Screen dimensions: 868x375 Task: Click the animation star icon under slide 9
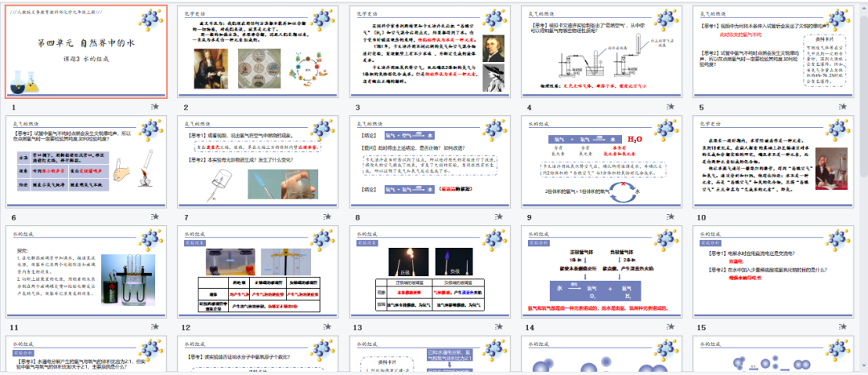pos(671,217)
